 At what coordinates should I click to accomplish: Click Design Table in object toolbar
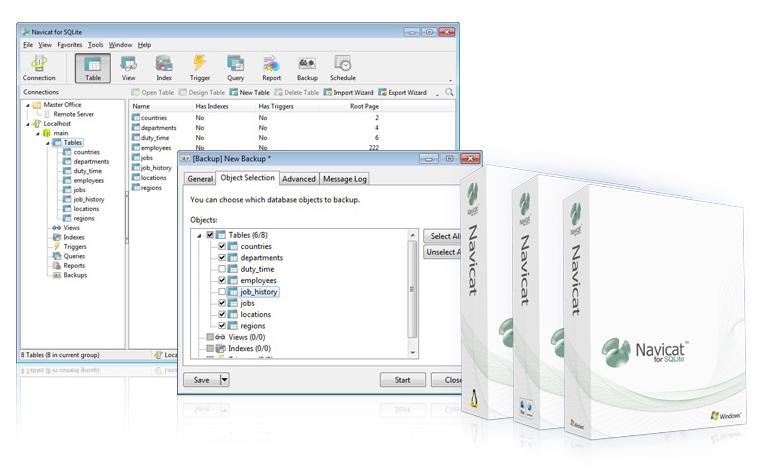[x=202, y=92]
